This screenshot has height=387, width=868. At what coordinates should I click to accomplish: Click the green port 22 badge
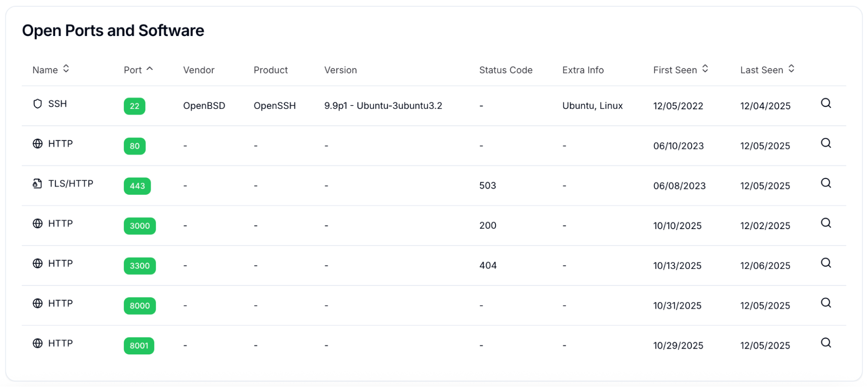point(135,106)
